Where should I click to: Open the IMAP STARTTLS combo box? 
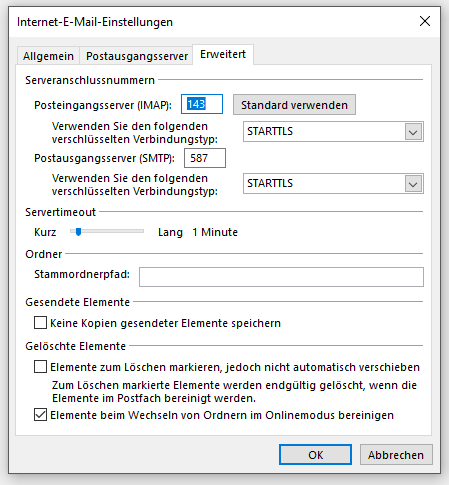(333, 132)
